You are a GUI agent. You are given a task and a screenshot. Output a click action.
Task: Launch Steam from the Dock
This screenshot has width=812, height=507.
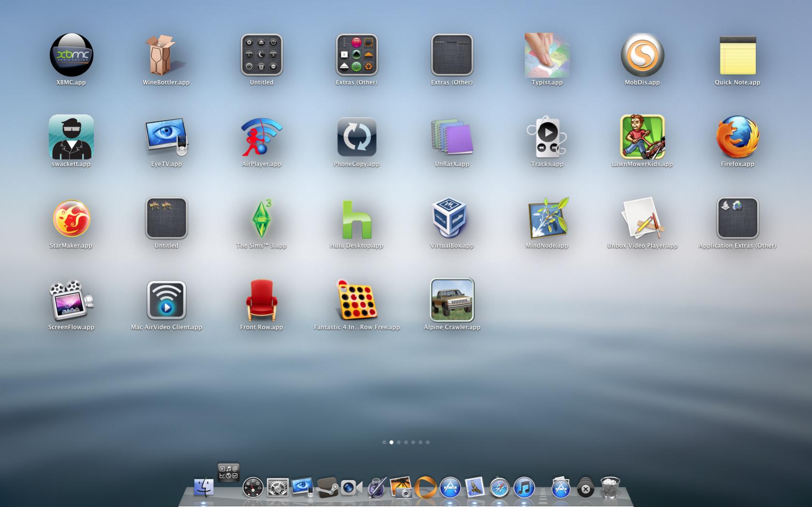(327, 487)
